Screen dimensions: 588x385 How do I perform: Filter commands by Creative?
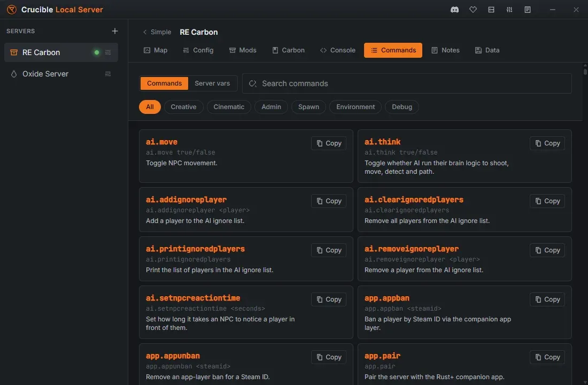[183, 107]
